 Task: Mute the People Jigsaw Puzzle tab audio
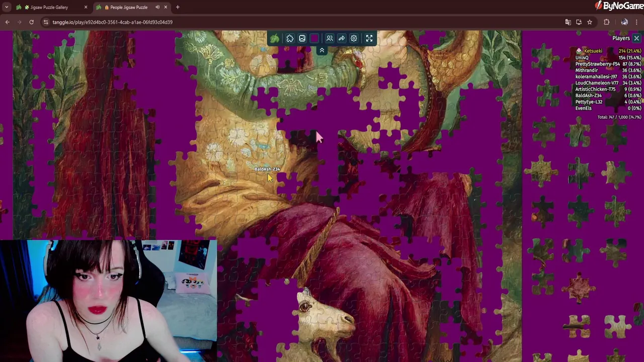tap(157, 7)
